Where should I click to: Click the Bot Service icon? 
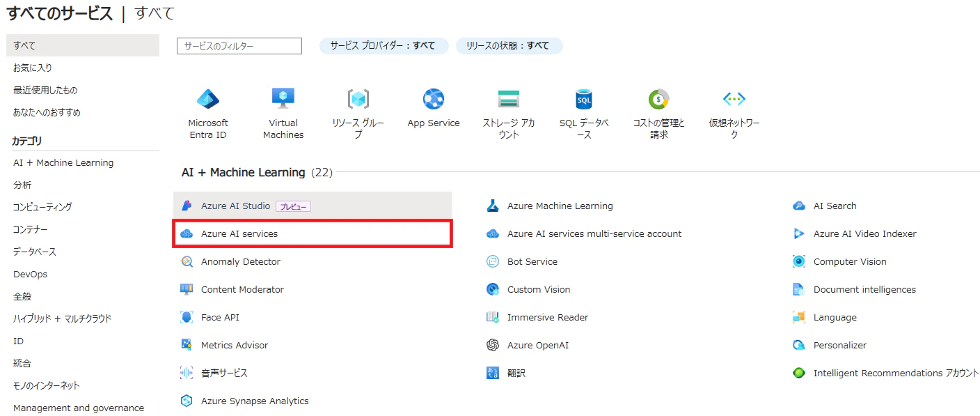point(493,261)
